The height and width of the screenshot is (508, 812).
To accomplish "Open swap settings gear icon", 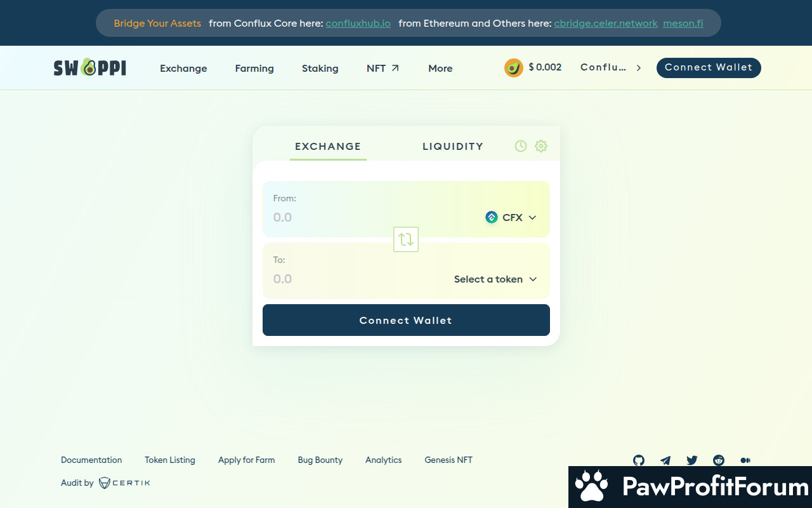I will click(x=541, y=146).
